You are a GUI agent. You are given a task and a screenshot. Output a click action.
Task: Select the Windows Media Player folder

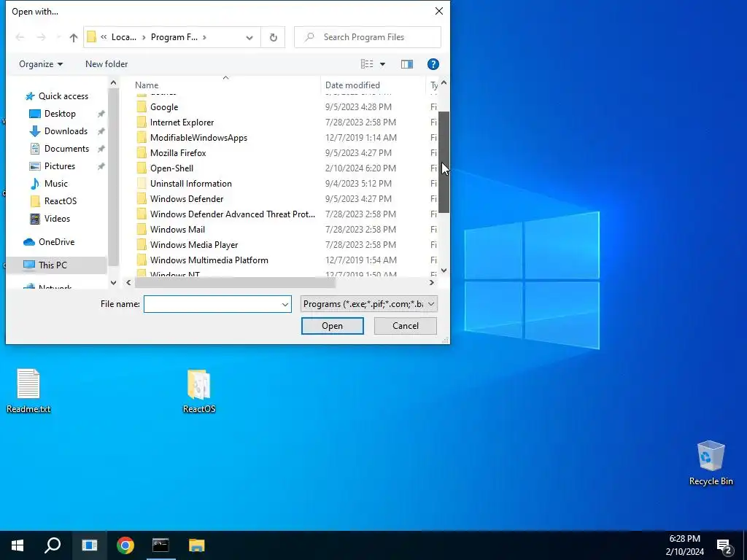click(193, 245)
